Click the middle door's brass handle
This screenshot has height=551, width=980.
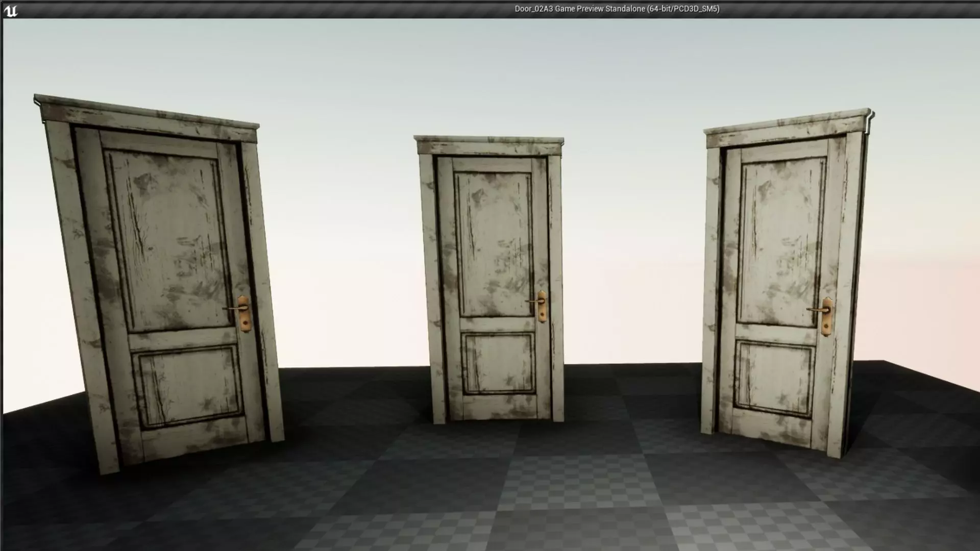coord(538,306)
